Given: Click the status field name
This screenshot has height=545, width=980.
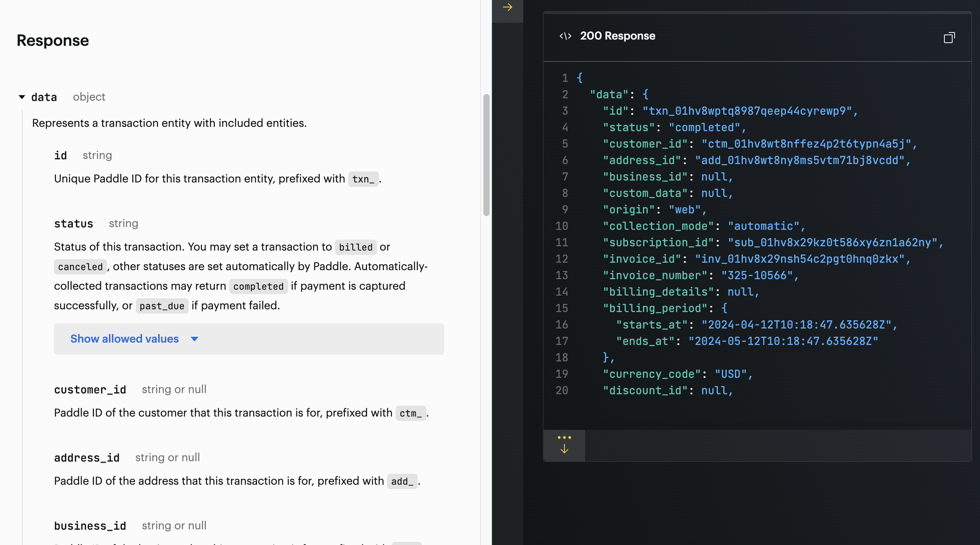Looking at the screenshot, I should pyautogui.click(x=74, y=224).
